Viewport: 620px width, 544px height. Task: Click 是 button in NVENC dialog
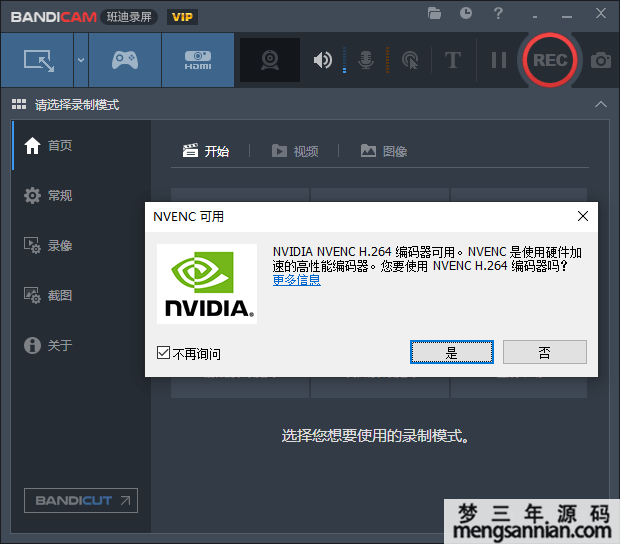pos(452,352)
